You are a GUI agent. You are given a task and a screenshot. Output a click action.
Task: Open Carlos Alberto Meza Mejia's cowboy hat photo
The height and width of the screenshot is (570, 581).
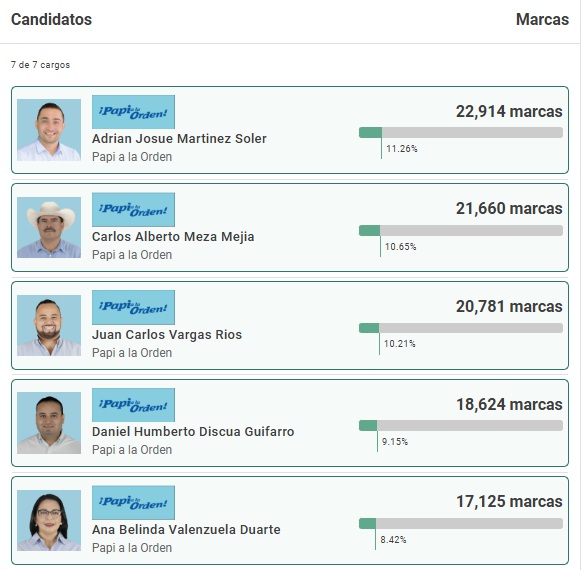pyautogui.click(x=49, y=227)
